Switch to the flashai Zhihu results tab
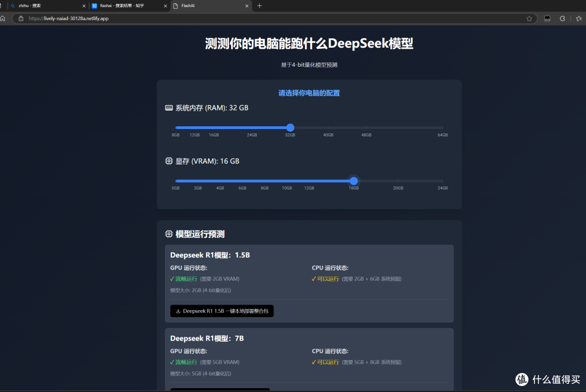586x392 pixels. click(129, 5)
